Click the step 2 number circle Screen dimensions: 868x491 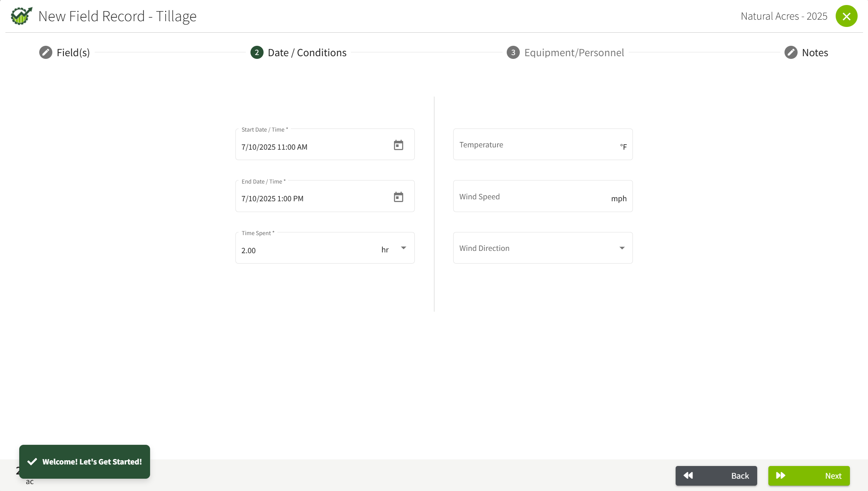click(x=257, y=52)
